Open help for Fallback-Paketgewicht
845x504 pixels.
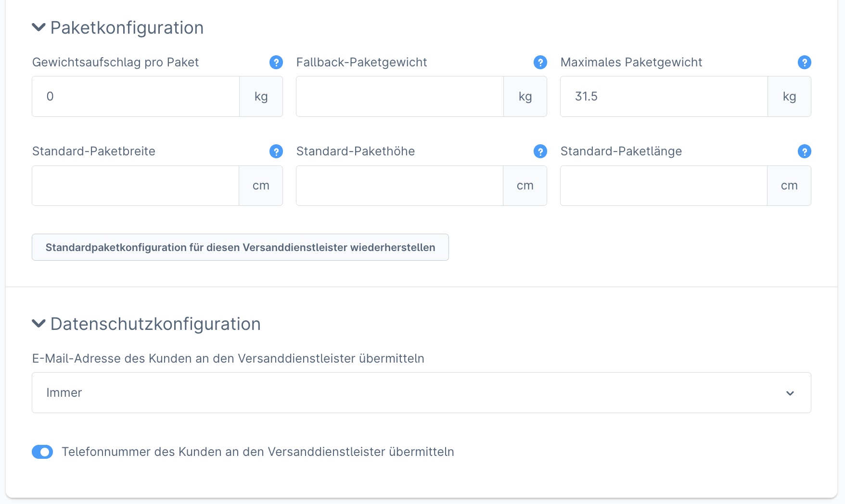click(x=540, y=63)
